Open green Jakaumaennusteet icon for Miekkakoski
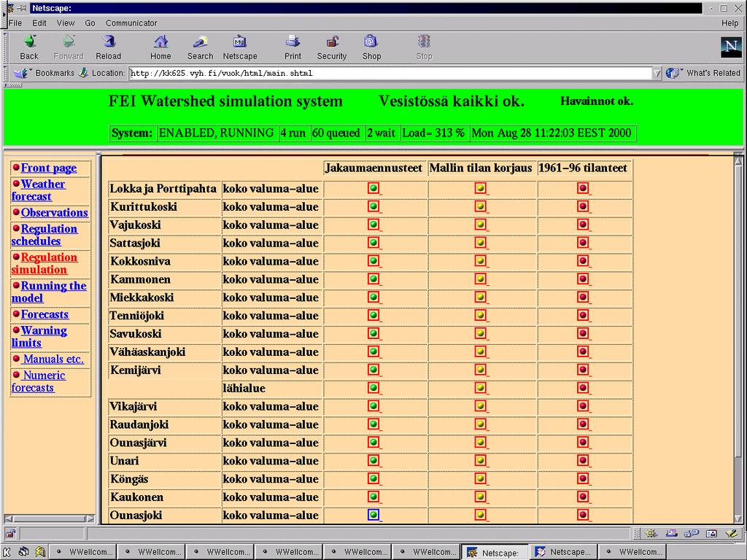The width and height of the screenshot is (747, 560). (x=373, y=297)
